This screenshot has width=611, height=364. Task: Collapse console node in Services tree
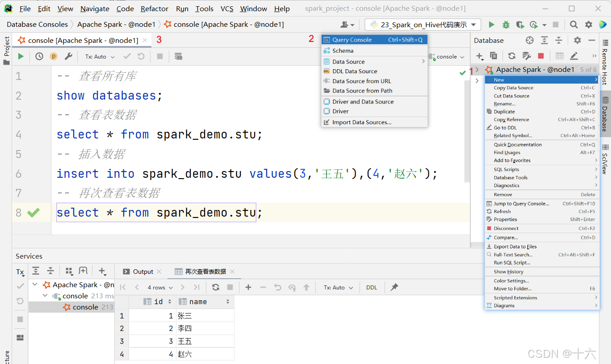[x=45, y=296]
